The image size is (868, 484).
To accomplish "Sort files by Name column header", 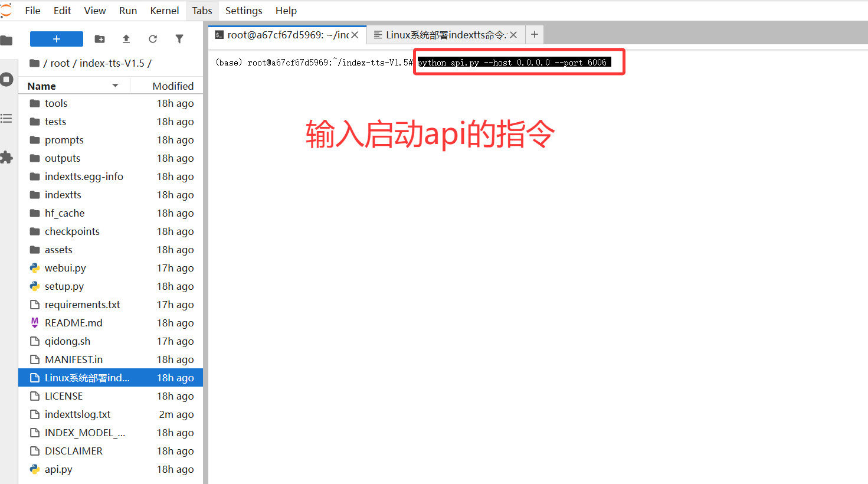I will pos(42,86).
